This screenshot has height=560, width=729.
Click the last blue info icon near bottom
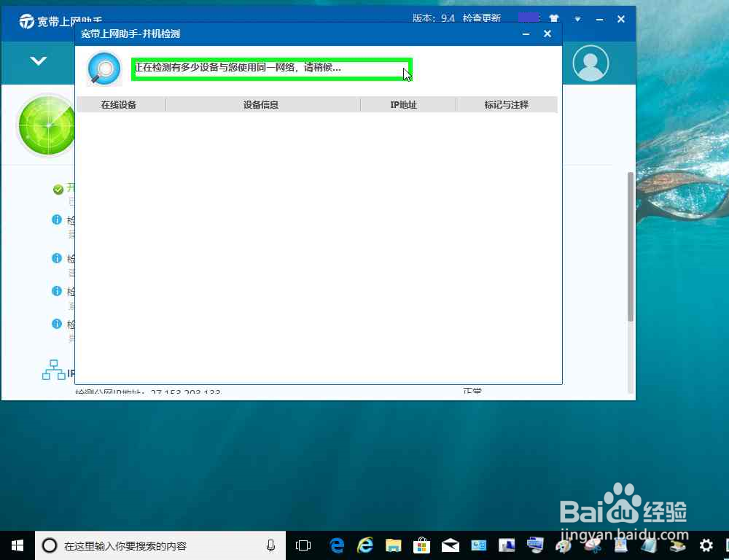[57, 324]
